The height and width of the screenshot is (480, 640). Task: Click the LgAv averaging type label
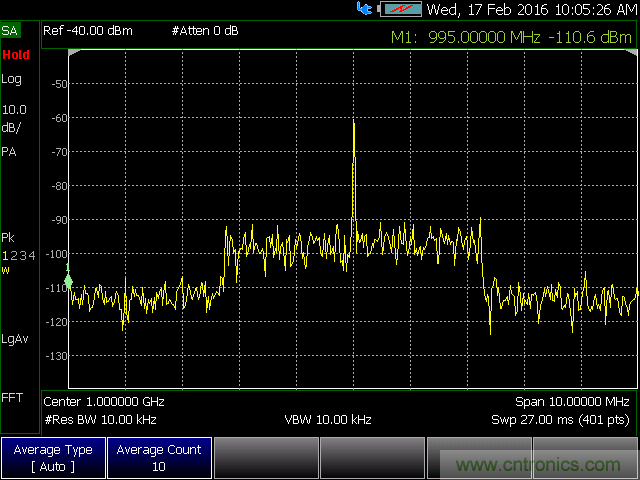[13, 338]
